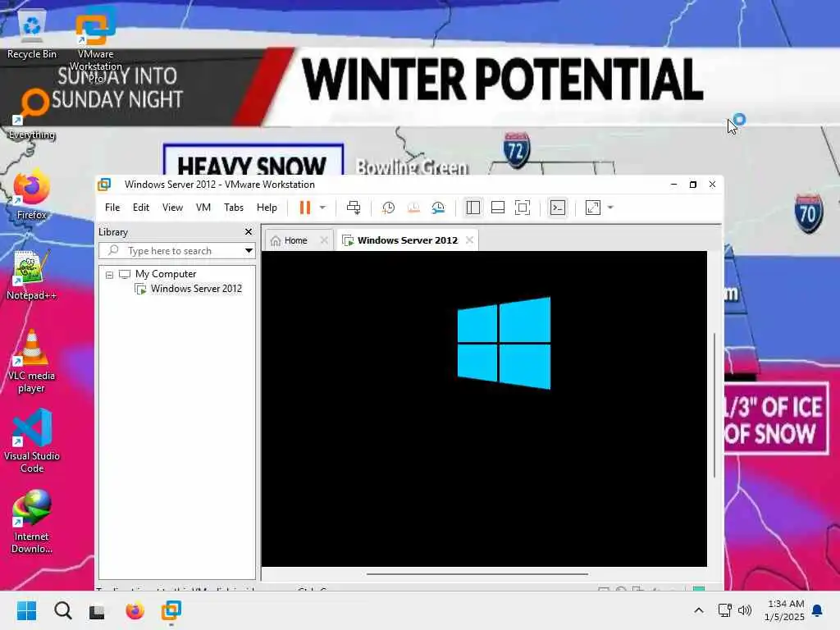
Task: Open the clock and date flyout
Action: click(x=784, y=610)
